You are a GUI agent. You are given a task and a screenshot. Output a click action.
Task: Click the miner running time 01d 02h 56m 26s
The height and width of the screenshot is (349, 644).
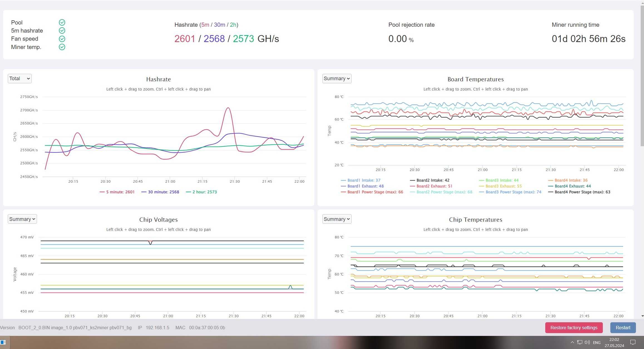point(589,39)
